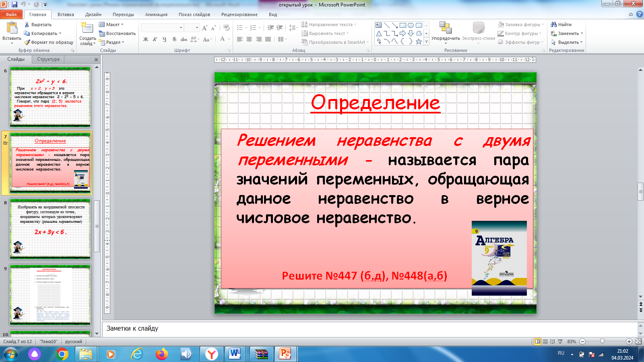Select slide 6 thumbnail
Viewport: 644px width, 362px height.
click(x=50, y=97)
